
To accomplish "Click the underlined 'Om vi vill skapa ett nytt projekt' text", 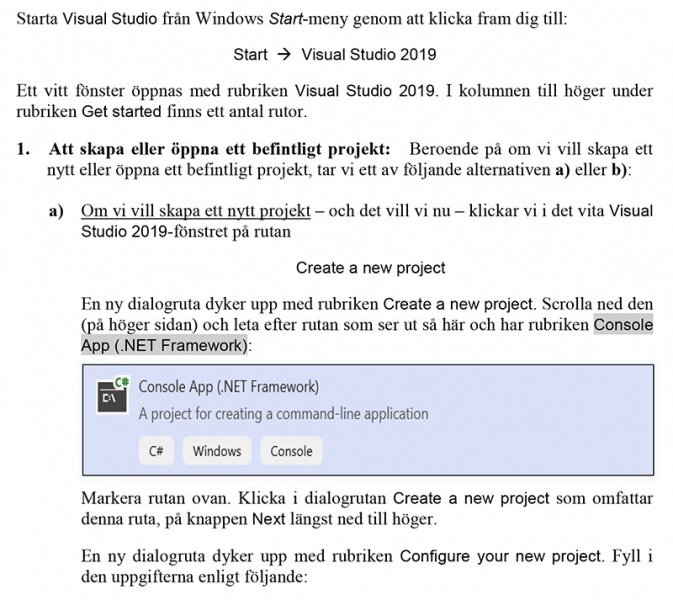I will tap(196, 211).
